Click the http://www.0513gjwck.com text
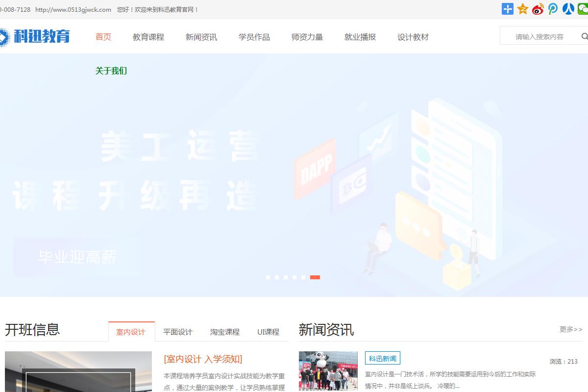The image size is (588, 392). tap(73, 9)
